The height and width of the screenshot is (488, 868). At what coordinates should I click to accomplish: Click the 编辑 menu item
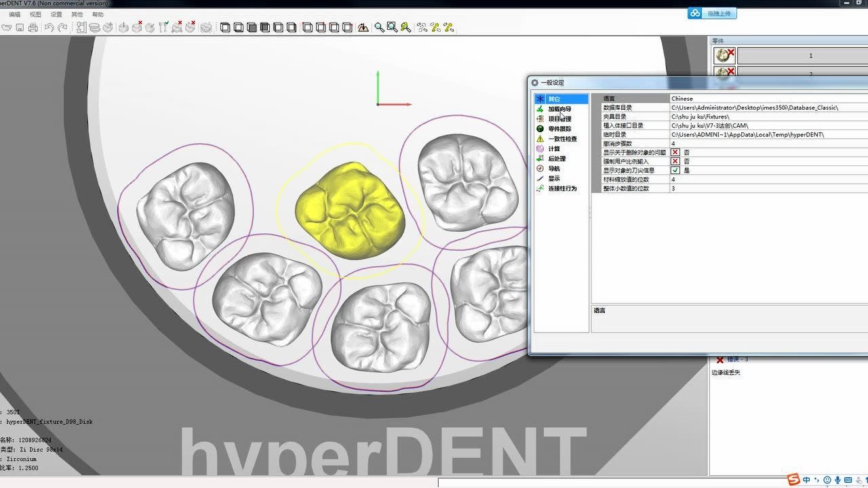click(15, 14)
